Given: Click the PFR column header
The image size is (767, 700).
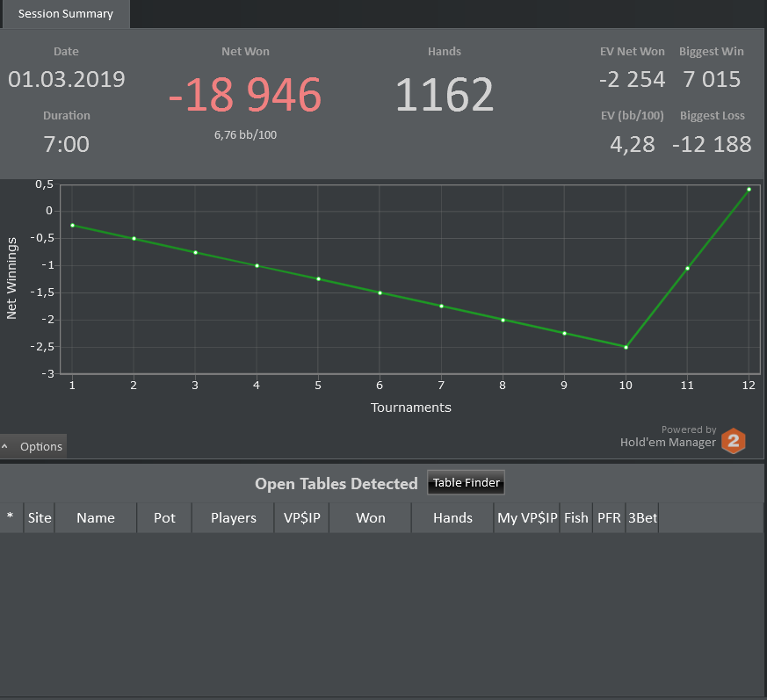Looking at the screenshot, I should point(609,517).
